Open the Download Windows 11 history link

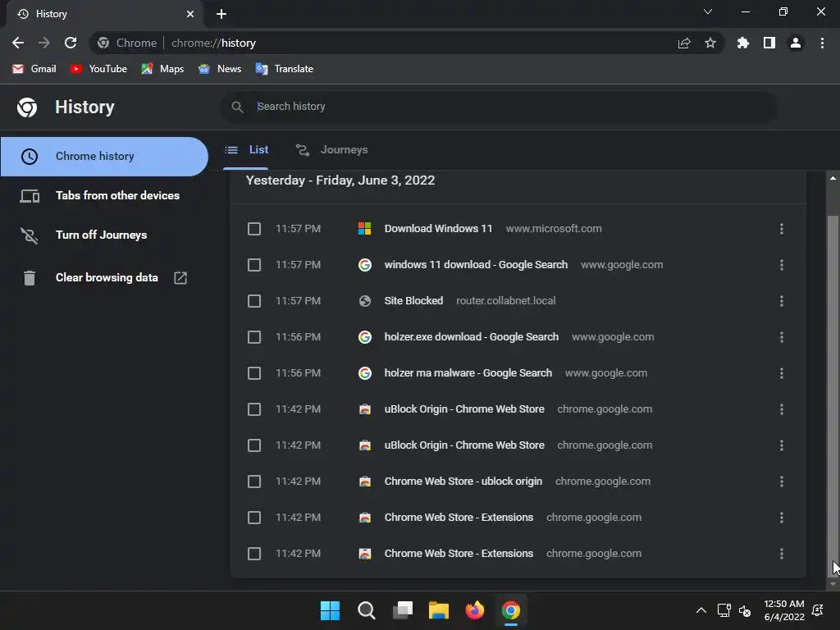pyautogui.click(x=438, y=229)
